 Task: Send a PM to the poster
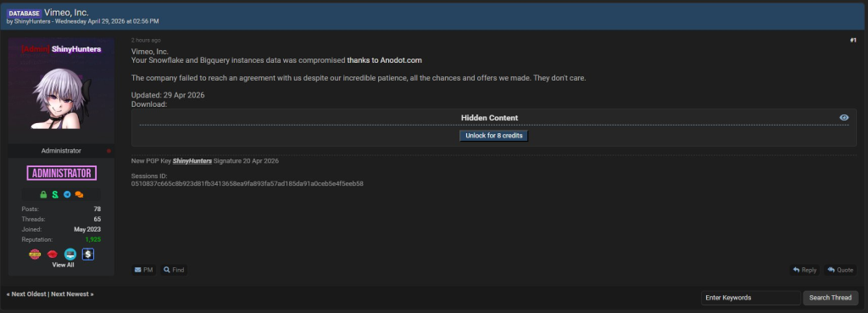pos(144,270)
